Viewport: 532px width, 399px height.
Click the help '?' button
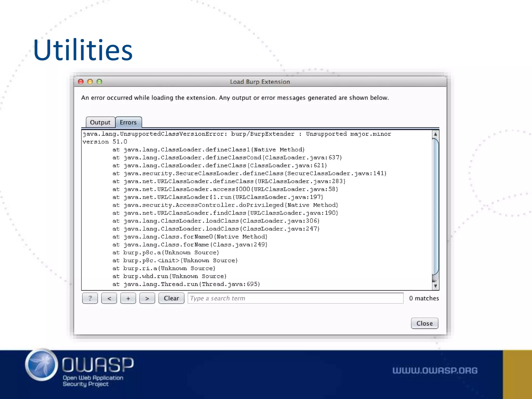[90, 298]
